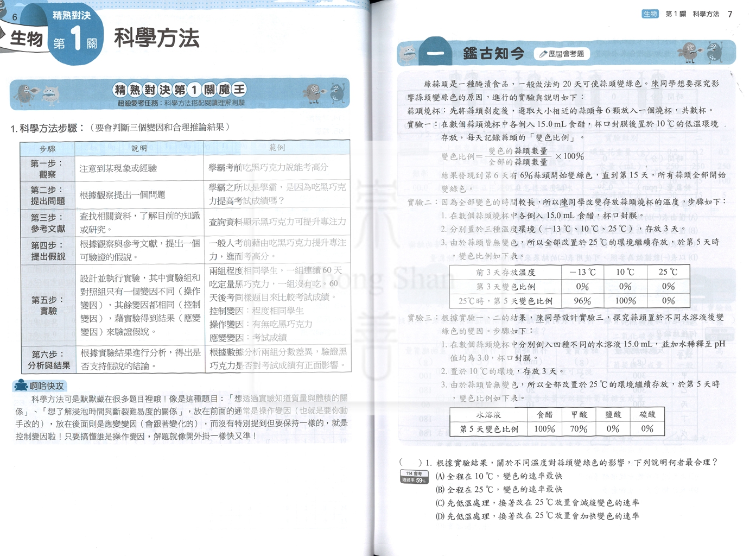The width and height of the screenshot is (756, 556).
Task: Click the 70% cell under 甲酸
Action: (x=579, y=429)
